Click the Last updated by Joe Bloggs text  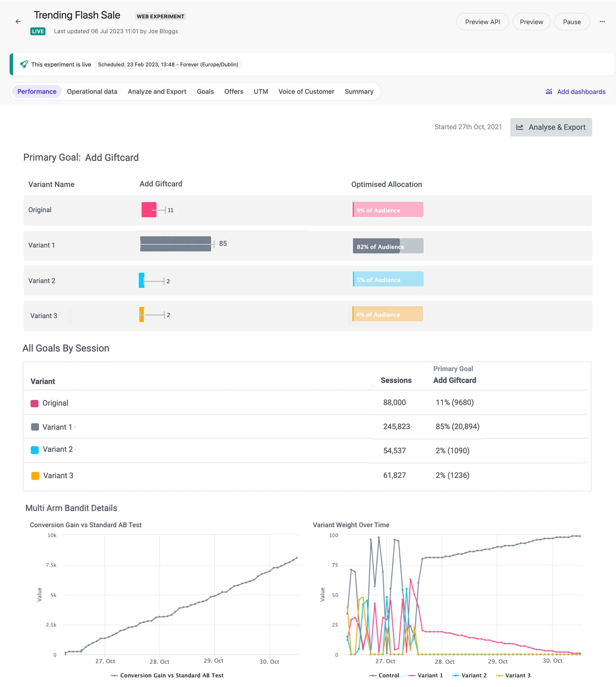point(116,31)
